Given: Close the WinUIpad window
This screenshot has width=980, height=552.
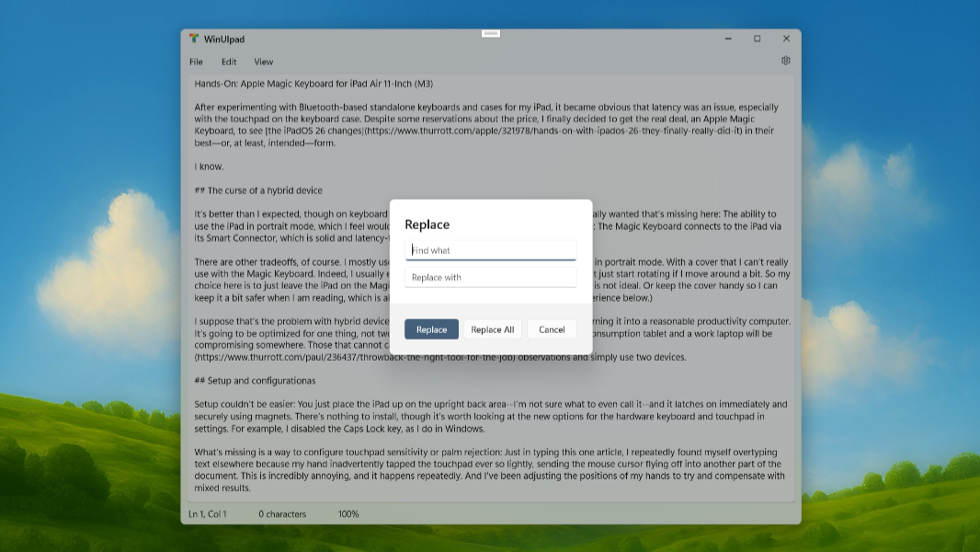Looking at the screenshot, I should pos(786,39).
